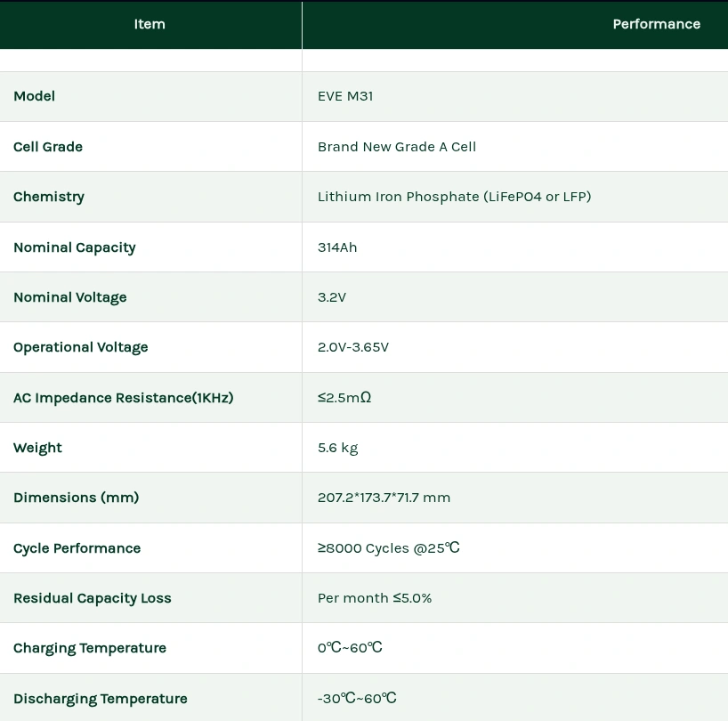The width and height of the screenshot is (728, 721).
Task: Click the 3.2V nominal voltage value
Action: pyautogui.click(x=332, y=297)
